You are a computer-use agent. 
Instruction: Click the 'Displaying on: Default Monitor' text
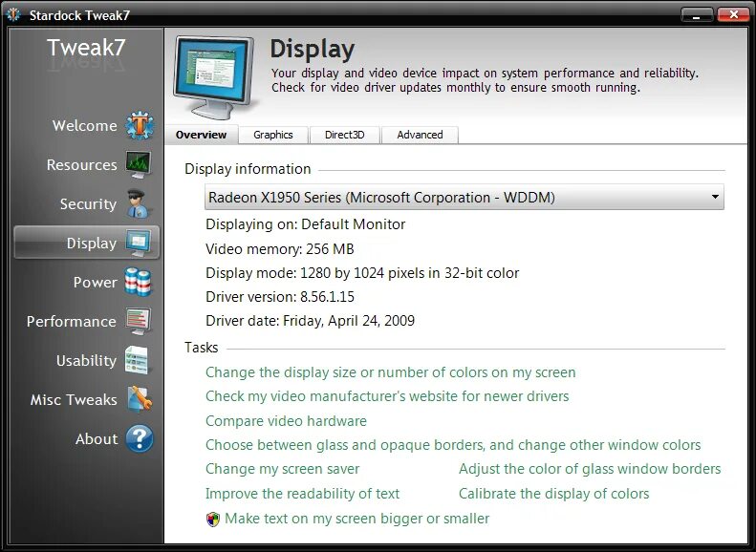click(305, 224)
